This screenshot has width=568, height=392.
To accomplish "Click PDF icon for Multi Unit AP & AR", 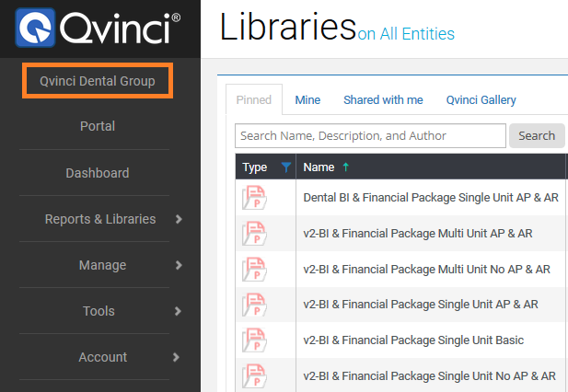I will coord(254,234).
